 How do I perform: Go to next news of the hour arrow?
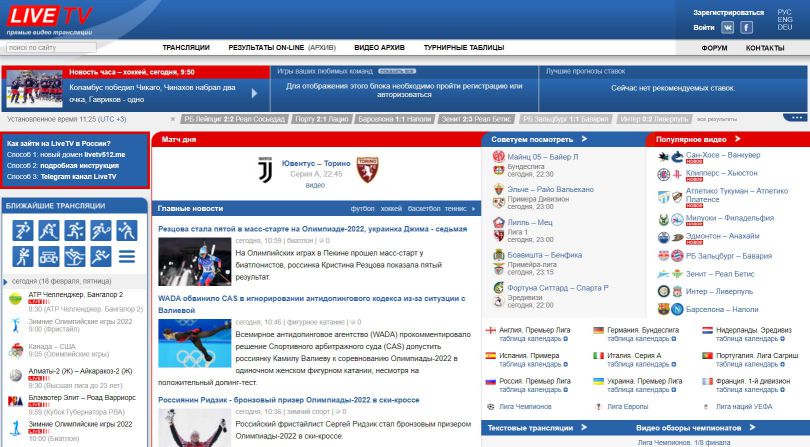[x=254, y=94]
